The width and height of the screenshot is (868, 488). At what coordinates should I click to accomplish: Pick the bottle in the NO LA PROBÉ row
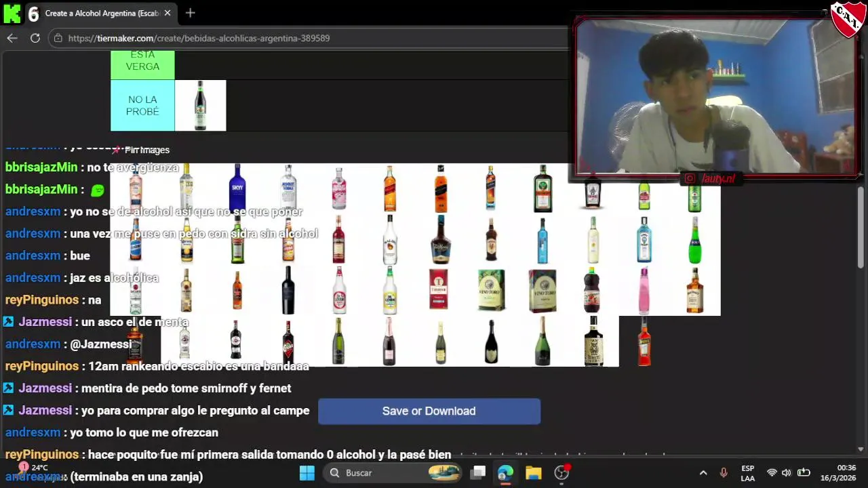point(200,105)
